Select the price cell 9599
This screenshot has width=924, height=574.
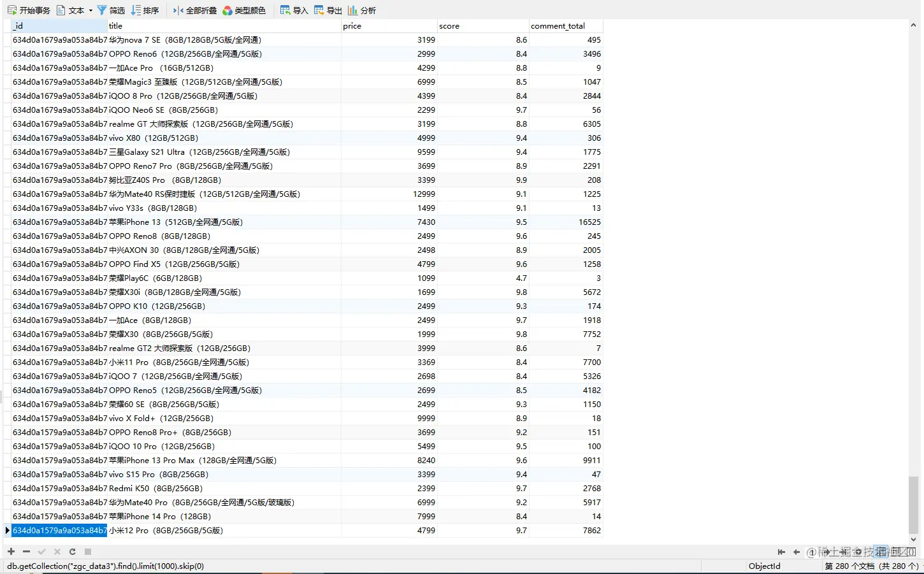click(389, 152)
